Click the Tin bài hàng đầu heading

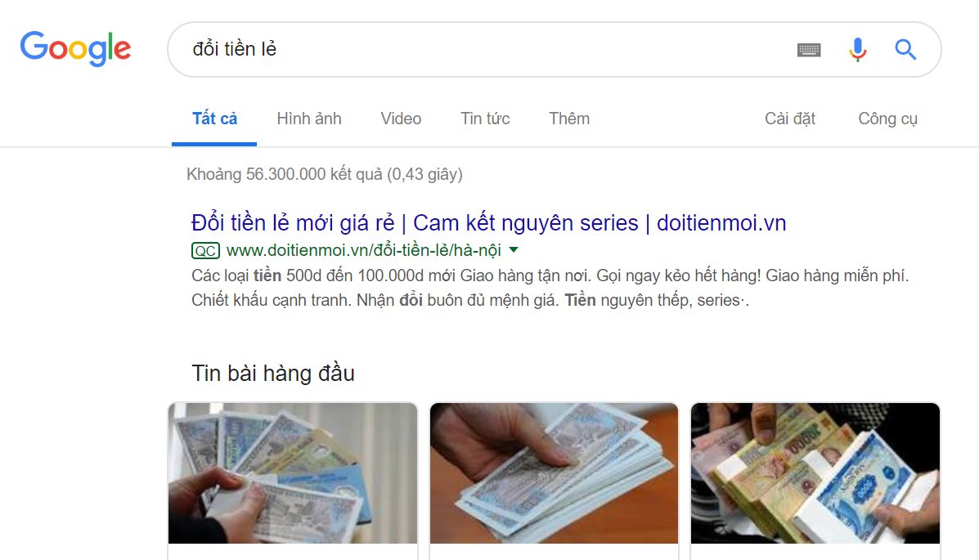[273, 374]
